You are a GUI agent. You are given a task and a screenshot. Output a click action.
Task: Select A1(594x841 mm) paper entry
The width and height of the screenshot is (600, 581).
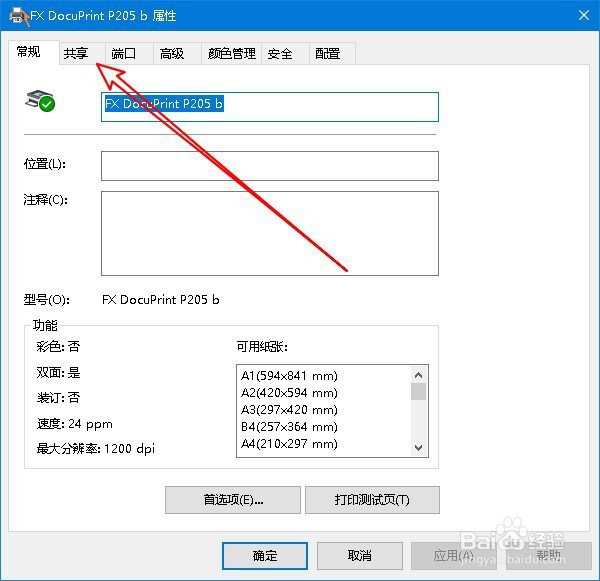[x=289, y=376]
